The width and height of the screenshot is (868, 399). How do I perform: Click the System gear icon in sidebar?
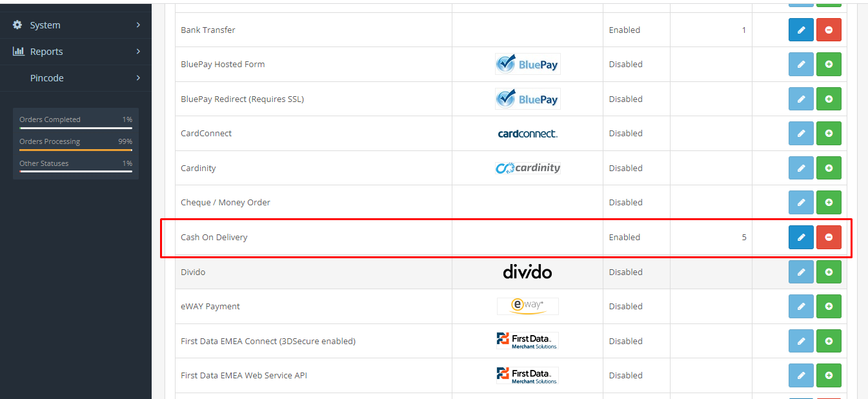[17, 25]
